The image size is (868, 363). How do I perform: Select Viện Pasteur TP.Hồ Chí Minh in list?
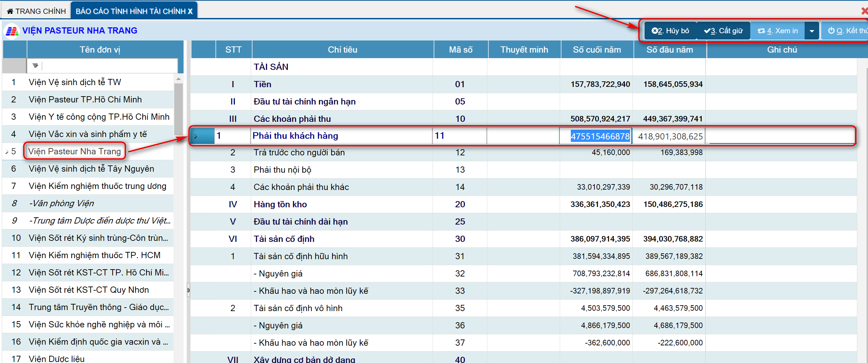click(x=85, y=100)
